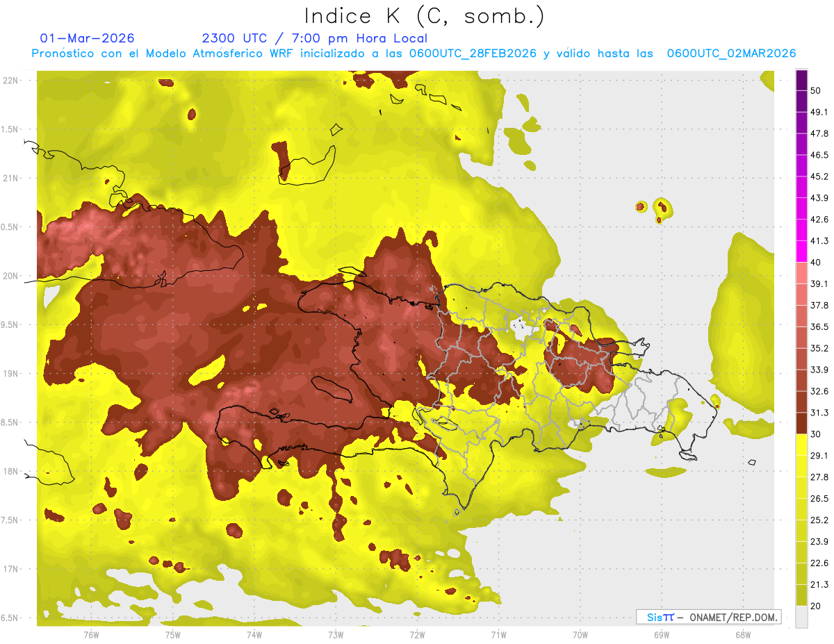Click the validity stamp "0600UTC_02MAR2026"

point(731,53)
